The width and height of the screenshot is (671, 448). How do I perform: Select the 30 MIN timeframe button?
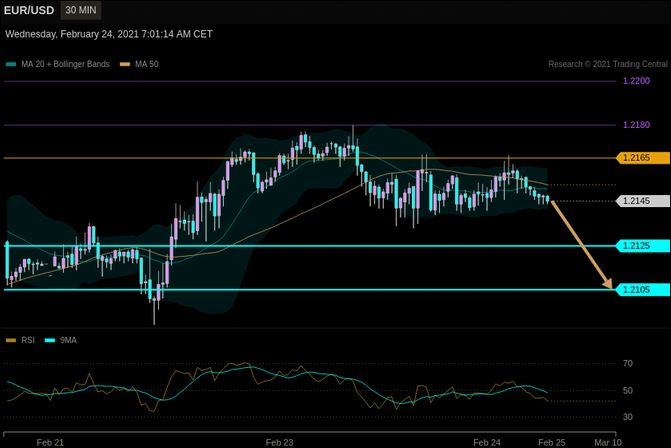81,10
